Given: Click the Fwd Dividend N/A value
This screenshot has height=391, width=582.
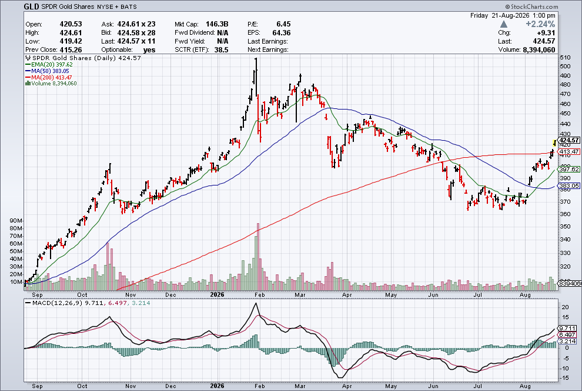Looking at the screenshot, I should tap(223, 33).
